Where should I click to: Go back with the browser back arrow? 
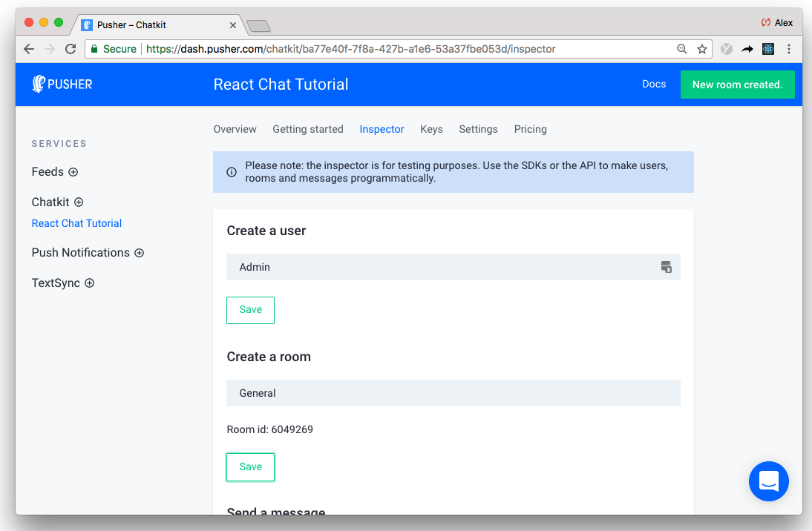click(x=29, y=49)
